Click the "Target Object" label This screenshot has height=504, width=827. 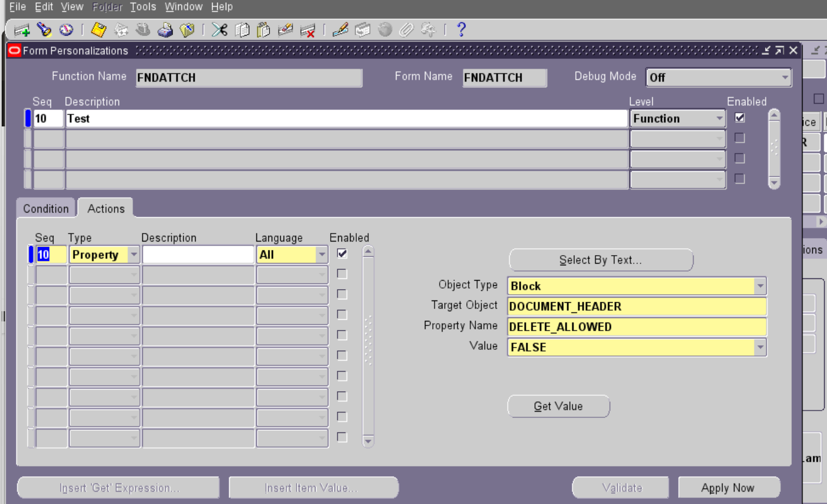point(465,305)
